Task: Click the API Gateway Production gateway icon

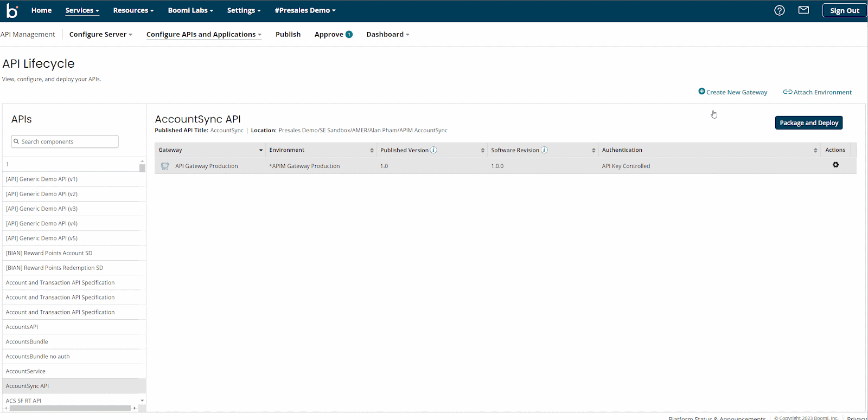Action: (165, 166)
